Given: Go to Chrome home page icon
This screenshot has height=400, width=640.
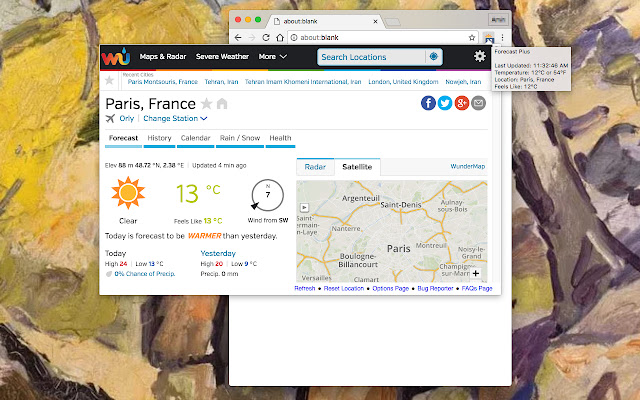Looking at the screenshot, I should [280, 38].
